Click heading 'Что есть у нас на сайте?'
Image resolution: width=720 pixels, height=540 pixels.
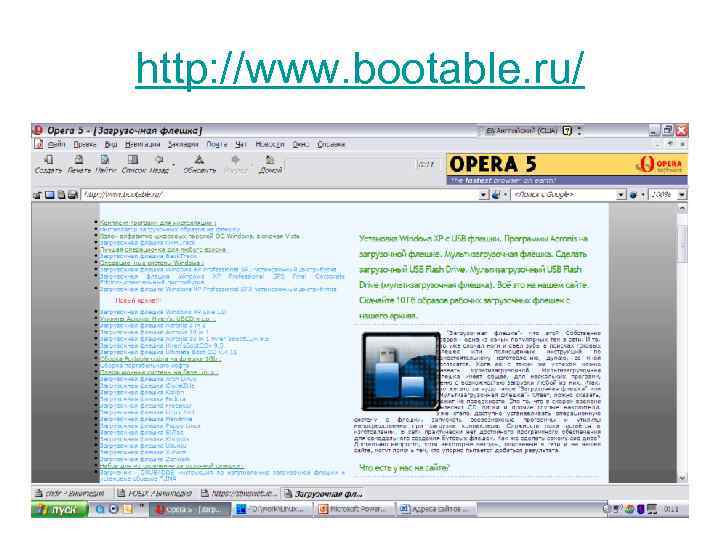tap(404, 467)
